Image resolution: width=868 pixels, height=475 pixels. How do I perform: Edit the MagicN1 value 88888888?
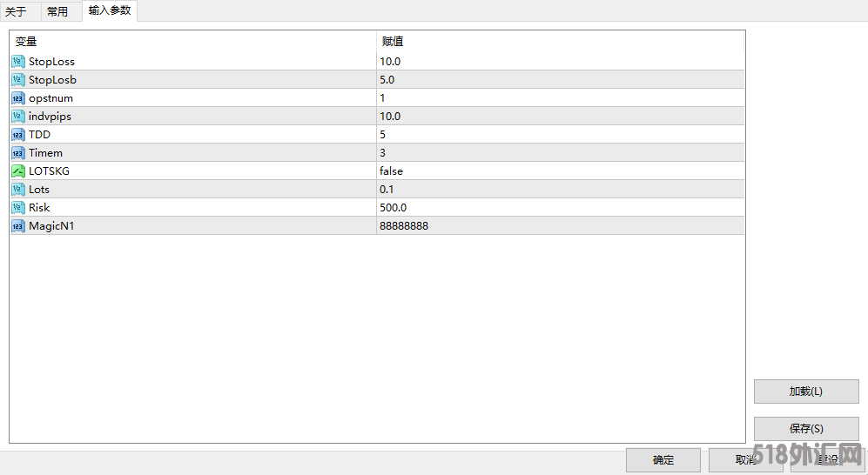(404, 226)
